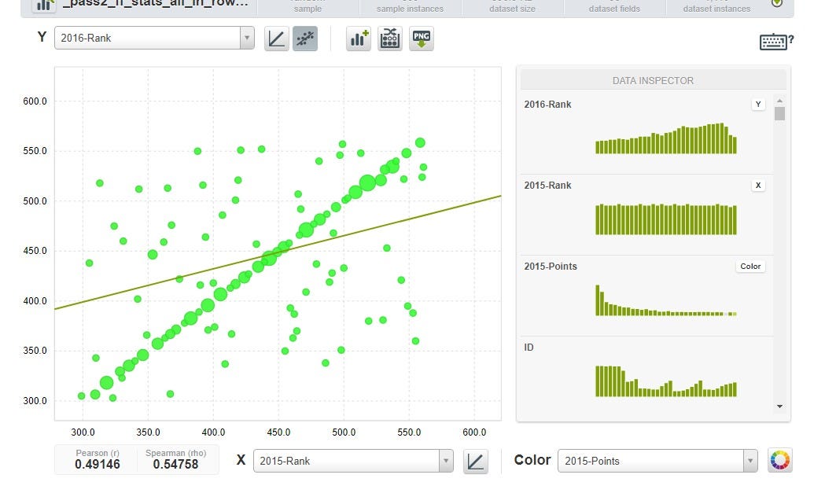This screenshot has width=814, height=504.
Task: Click the Pearson (r) value 0.49146
Action: tap(97, 465)
